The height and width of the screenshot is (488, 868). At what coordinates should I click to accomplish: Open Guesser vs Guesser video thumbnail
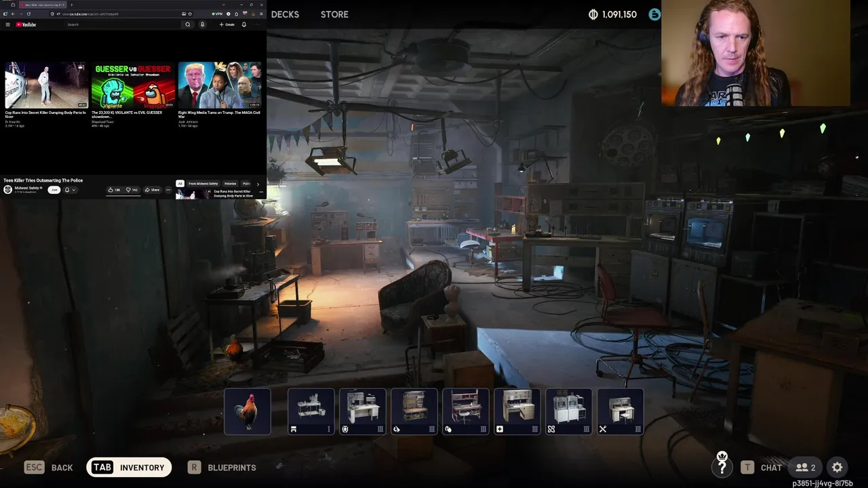(133, 85)
